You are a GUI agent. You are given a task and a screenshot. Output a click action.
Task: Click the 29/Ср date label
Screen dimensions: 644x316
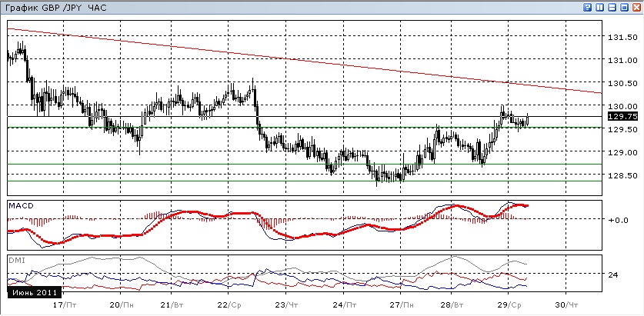point(509,305)
